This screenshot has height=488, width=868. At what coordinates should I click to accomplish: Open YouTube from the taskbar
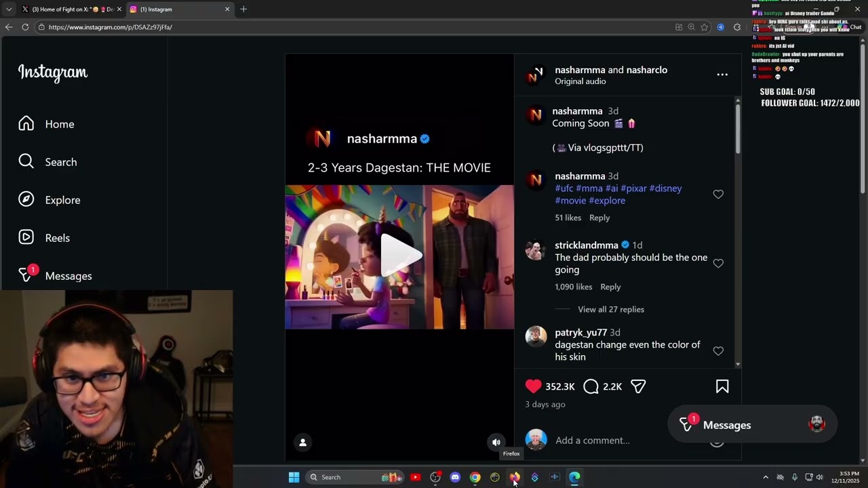click(x=415, y=477)
